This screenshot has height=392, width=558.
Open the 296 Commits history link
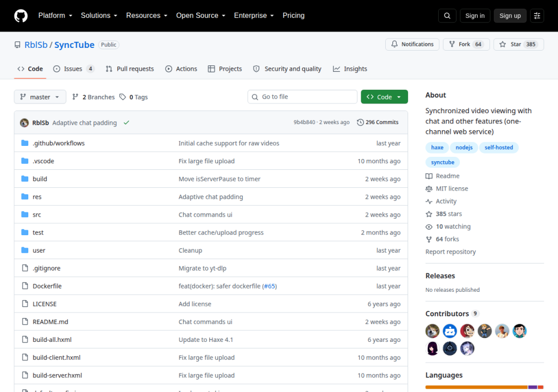point(378,122)
